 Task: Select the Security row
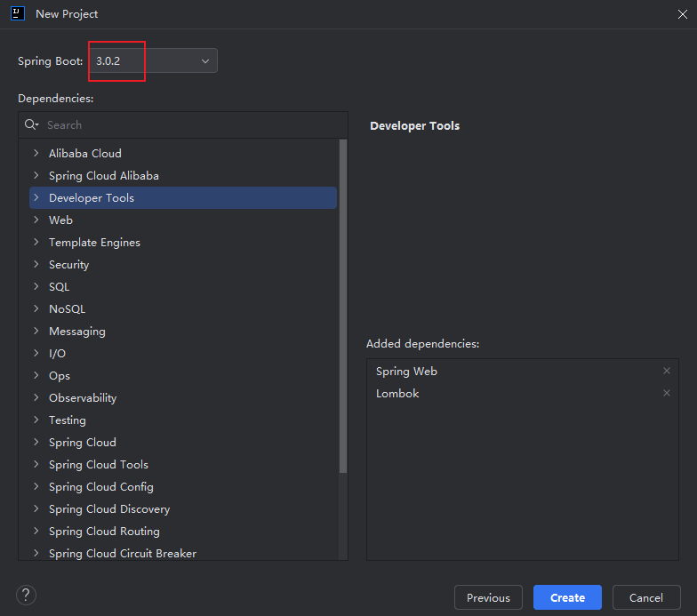[x=183, y=265]
